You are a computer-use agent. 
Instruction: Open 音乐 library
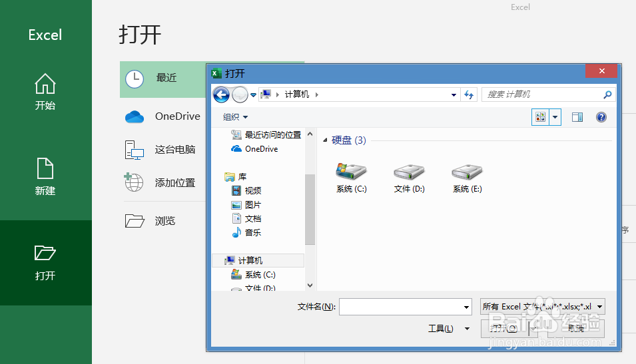coord(246,233)
